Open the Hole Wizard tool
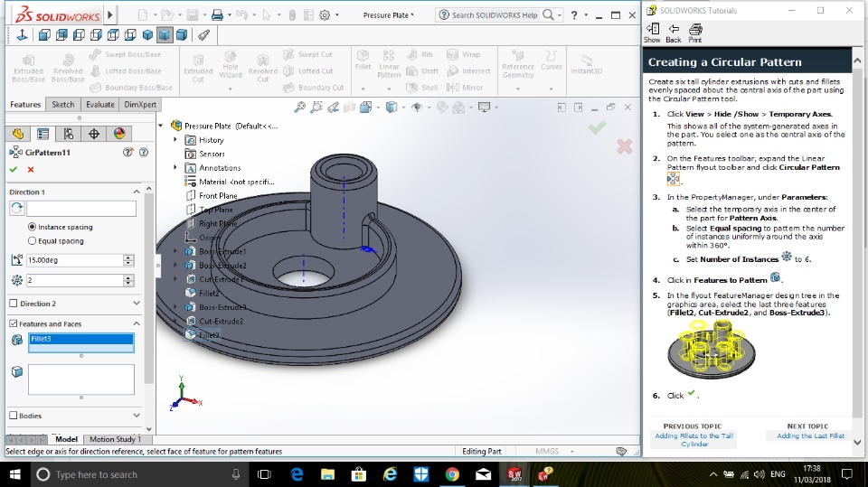 tap(231, 64)
